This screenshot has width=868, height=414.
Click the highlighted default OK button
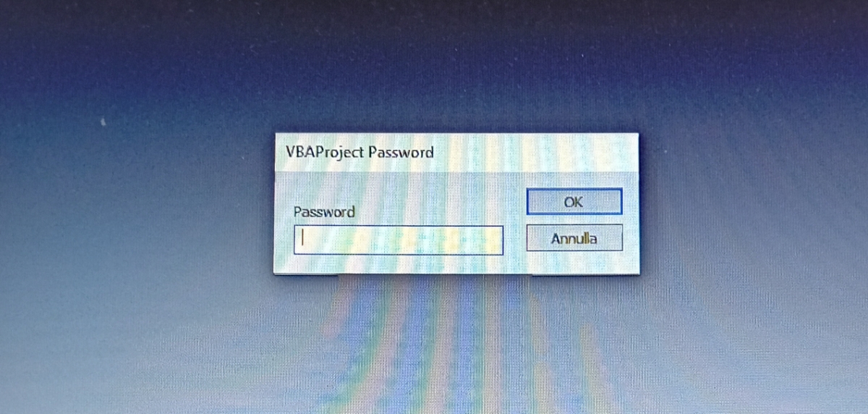click(574, 202)
